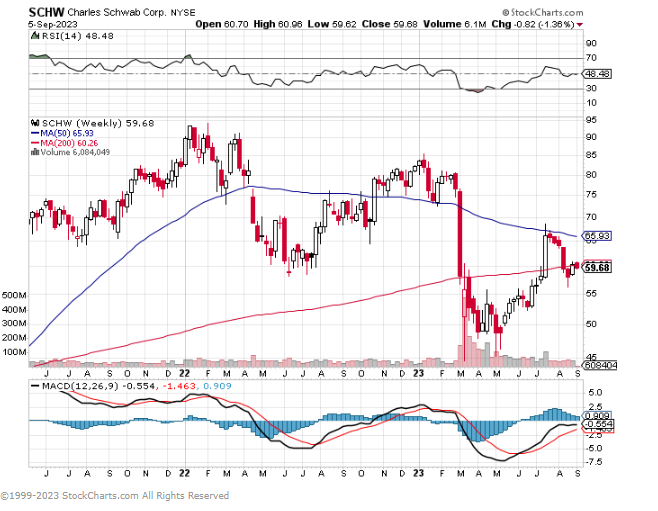Screen dimensions: 658x511
Task: Click the blue 0.909 MACD histogram legend value
Action: click(217, 386)
